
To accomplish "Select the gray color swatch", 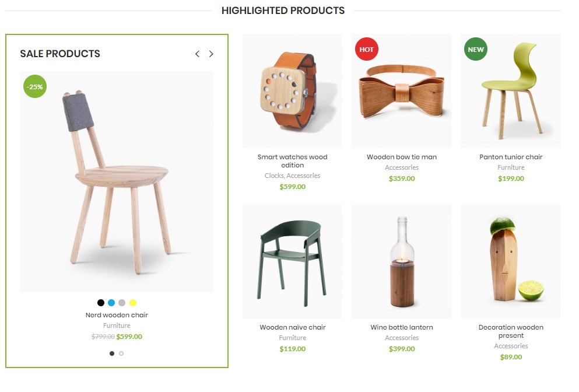I will [x=121, y=303].
